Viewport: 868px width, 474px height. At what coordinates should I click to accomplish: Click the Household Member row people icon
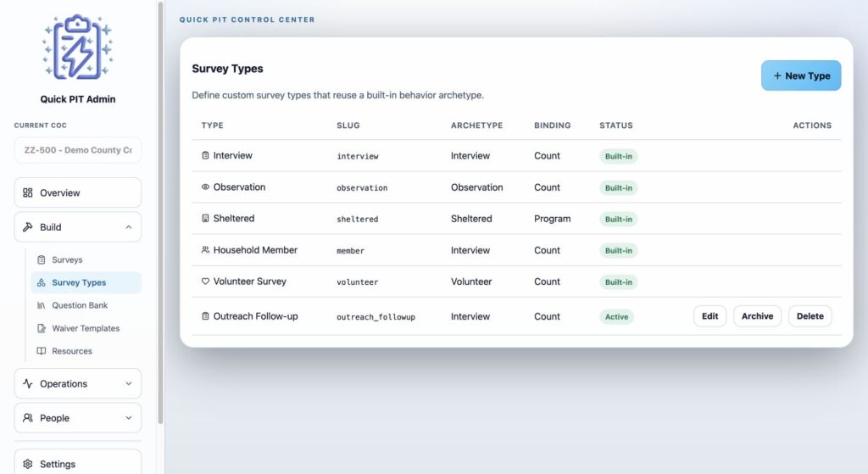[x=205, y=250]
